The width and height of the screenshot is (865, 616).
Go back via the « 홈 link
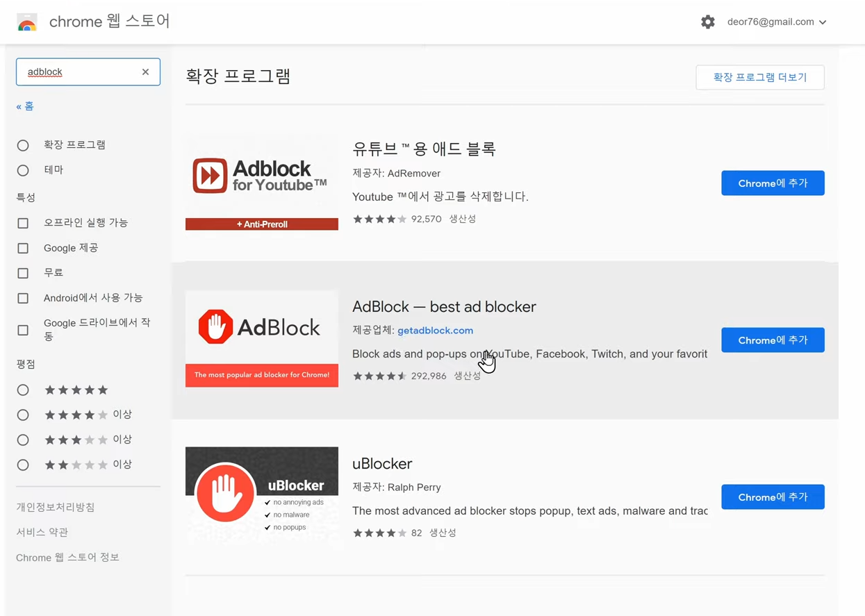[25, 106]
